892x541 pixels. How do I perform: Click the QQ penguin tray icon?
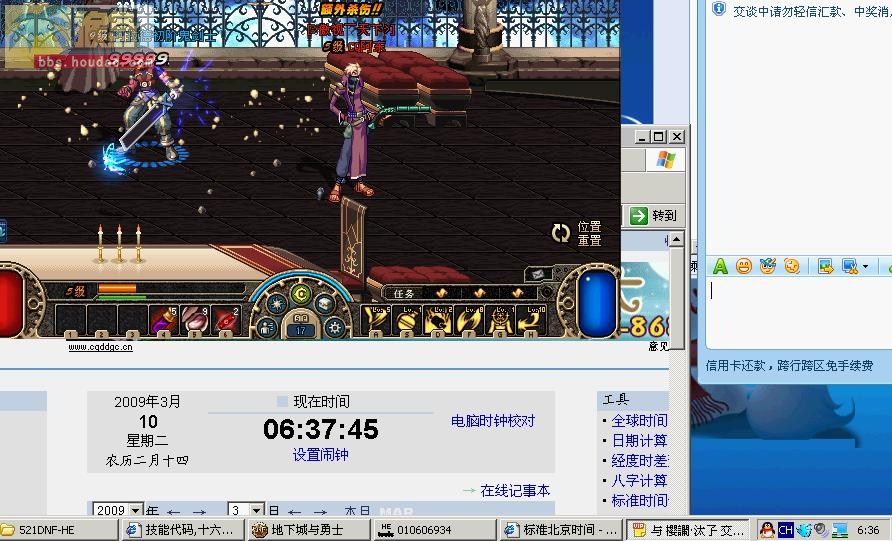767,530
